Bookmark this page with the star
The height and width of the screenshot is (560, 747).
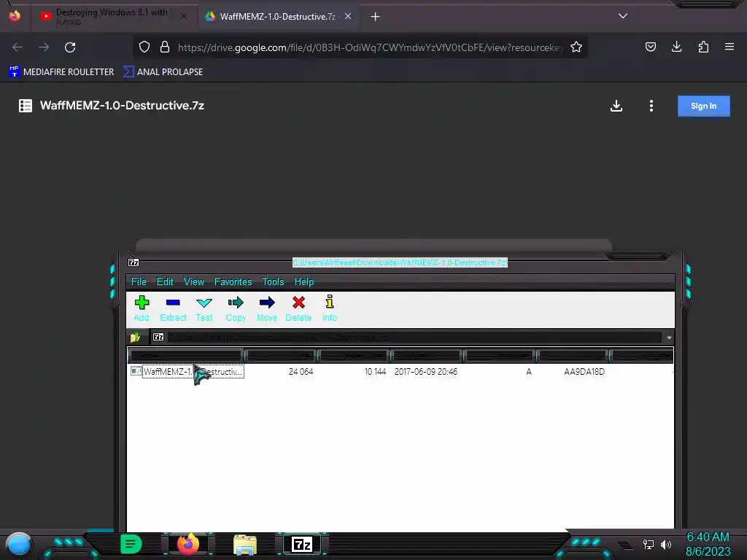576,47
